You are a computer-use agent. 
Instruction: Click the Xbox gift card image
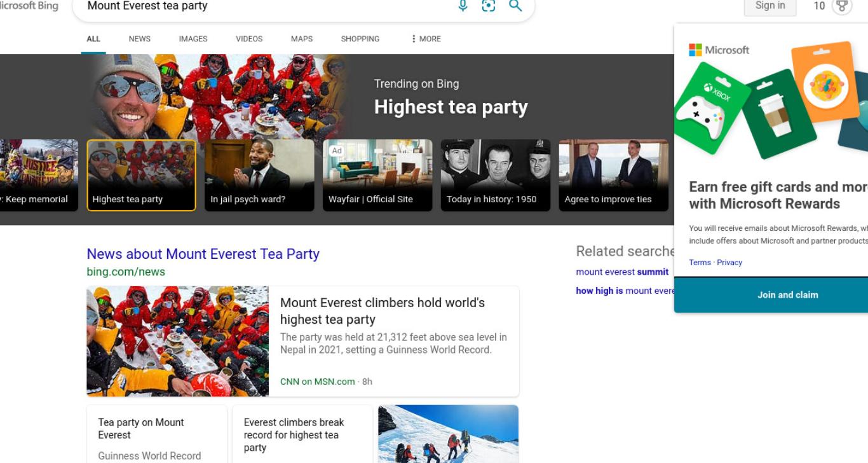712,109
